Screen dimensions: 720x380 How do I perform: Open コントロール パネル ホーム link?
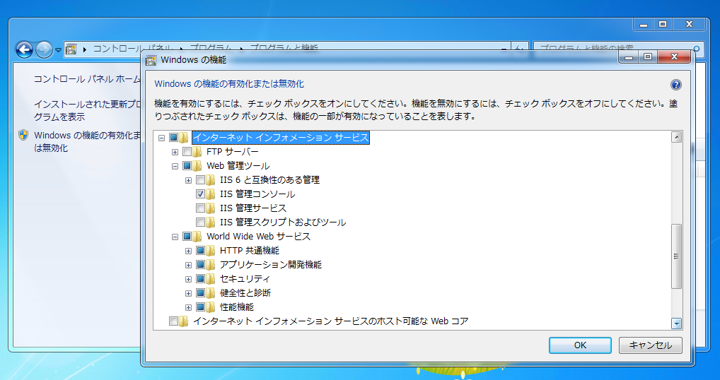pos(87,79)
